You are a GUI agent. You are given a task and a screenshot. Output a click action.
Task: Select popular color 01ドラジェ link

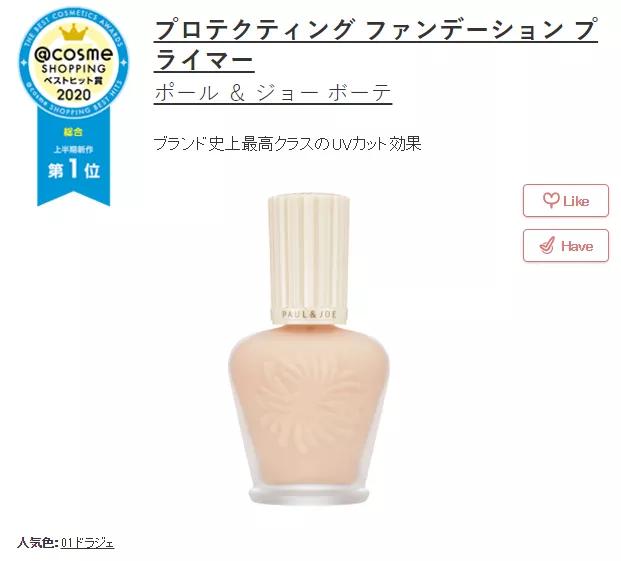coord(88,543)
